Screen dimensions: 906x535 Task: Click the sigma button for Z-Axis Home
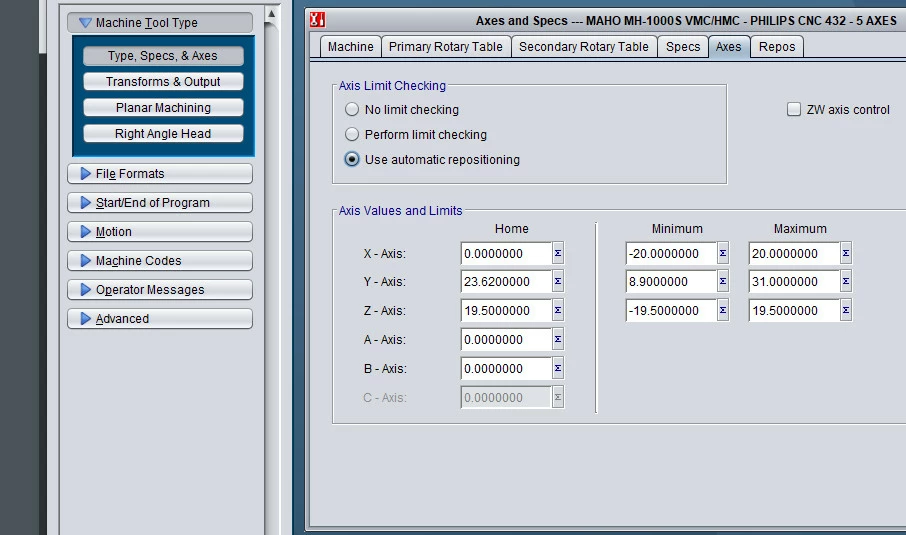click(558, 310)
